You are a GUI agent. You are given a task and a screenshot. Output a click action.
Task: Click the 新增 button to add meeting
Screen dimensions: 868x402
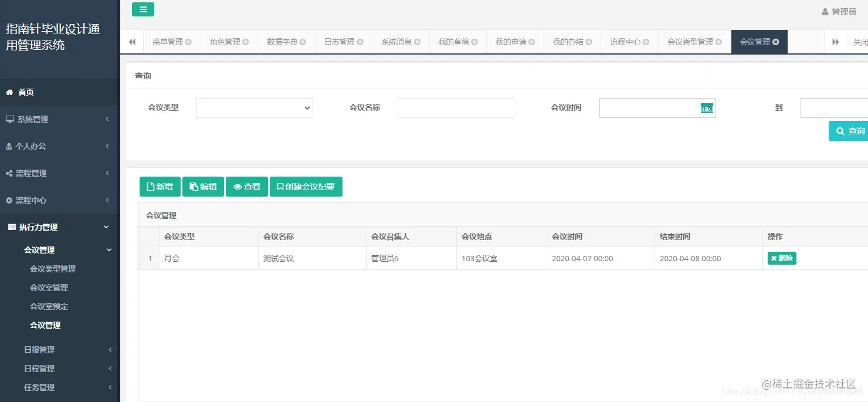pyautogui.click(x=160, y=187)
